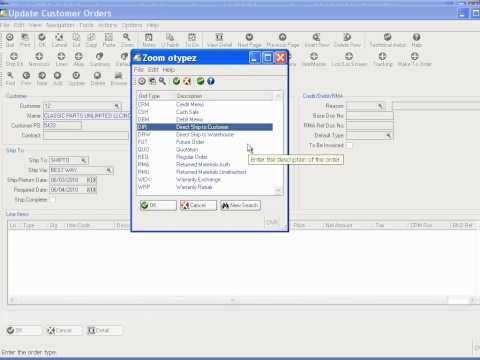The image size is (480, 360).
Task: Toggle the Ship Complete checkbox
Action: tap(52, 200)
